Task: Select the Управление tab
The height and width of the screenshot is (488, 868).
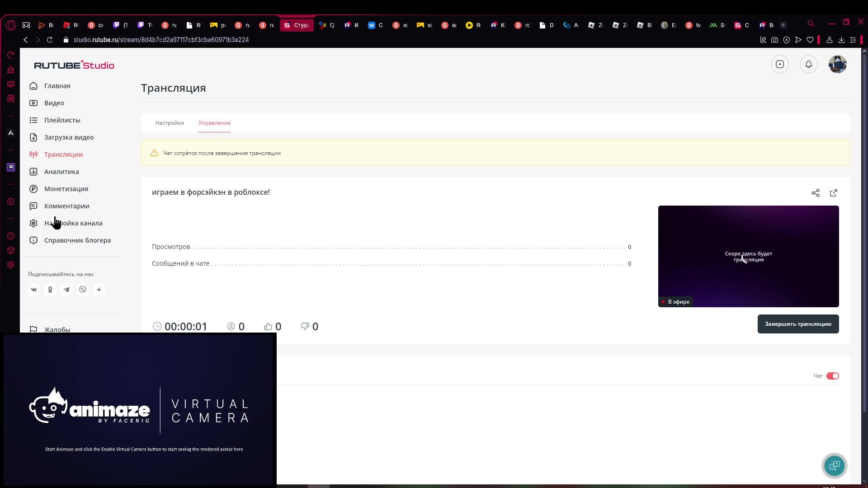Action: point(214,123)
